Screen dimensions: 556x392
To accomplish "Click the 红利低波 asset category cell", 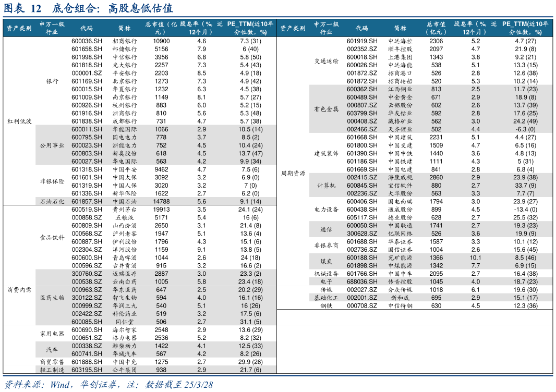I will click(x=19, y=121).
